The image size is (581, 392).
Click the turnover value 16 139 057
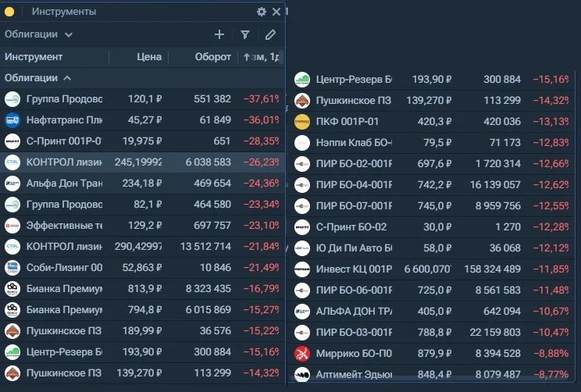point(495,185)
